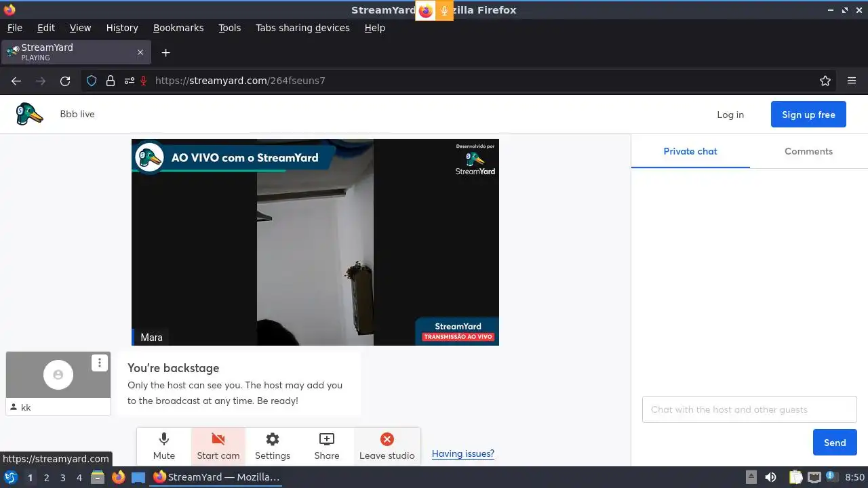868x488 pixels.
Task: Switch to workspace 4
Action: 79,478
